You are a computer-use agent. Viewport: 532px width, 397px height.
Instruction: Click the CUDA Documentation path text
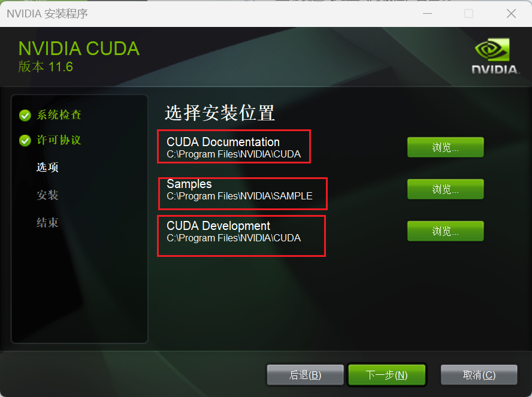[x=234, y=154]
